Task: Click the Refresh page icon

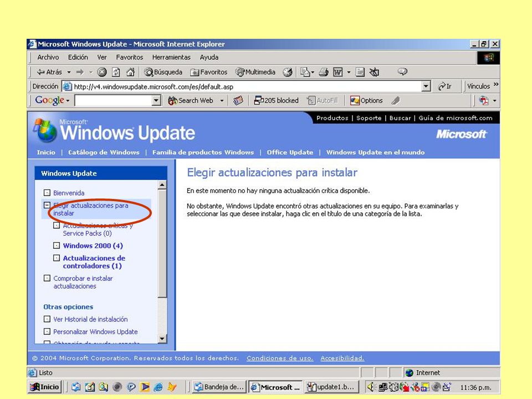Action: [x=116, y=72]
